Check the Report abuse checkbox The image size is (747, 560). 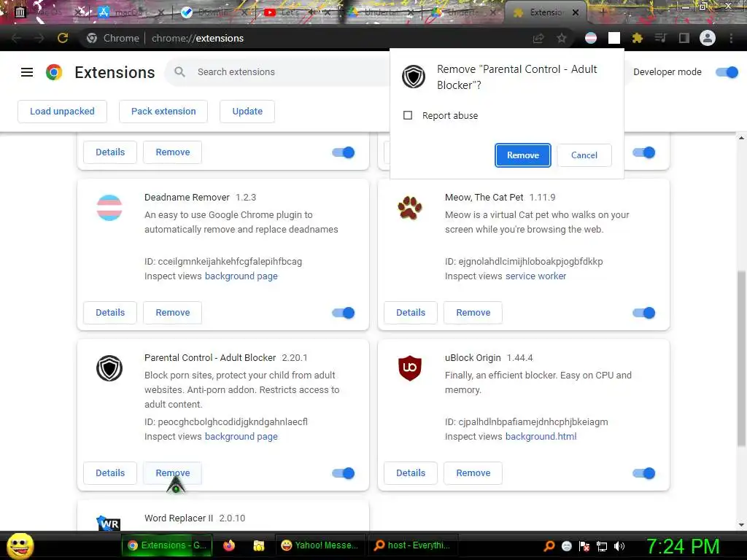point(408,115)
